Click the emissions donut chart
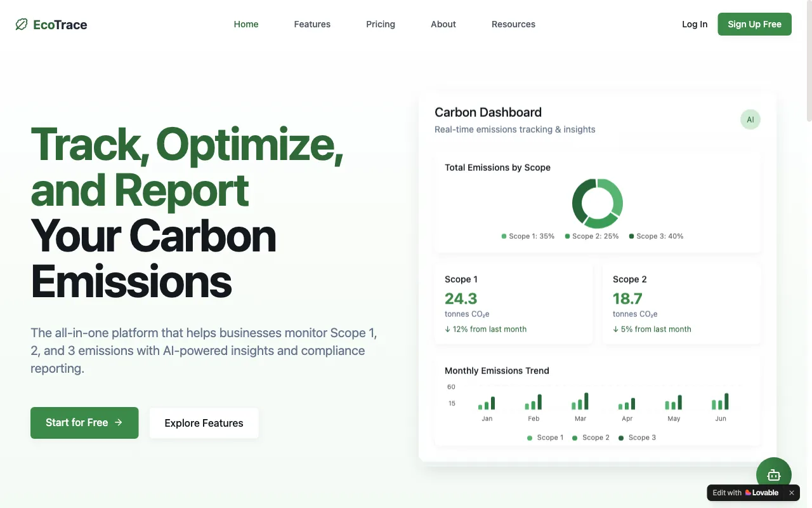This screenshot has height=508, width=812. point(598,203)
